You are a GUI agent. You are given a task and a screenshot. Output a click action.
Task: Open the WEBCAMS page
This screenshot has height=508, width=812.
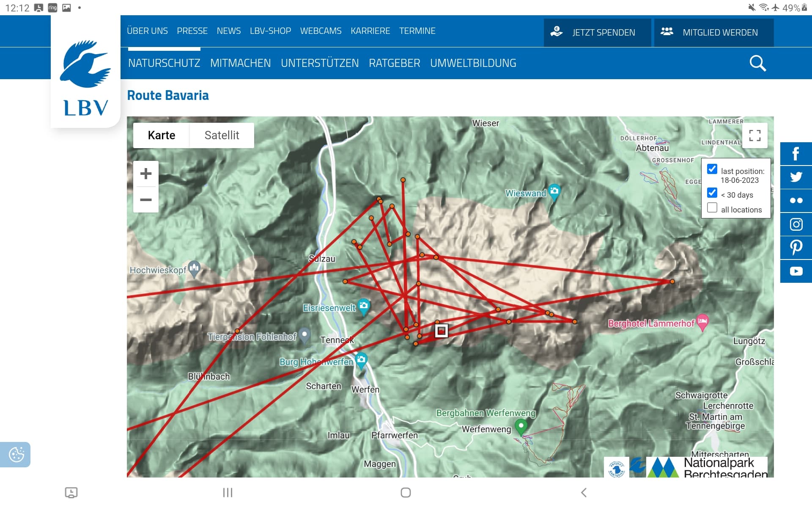(x=321, y=31)
